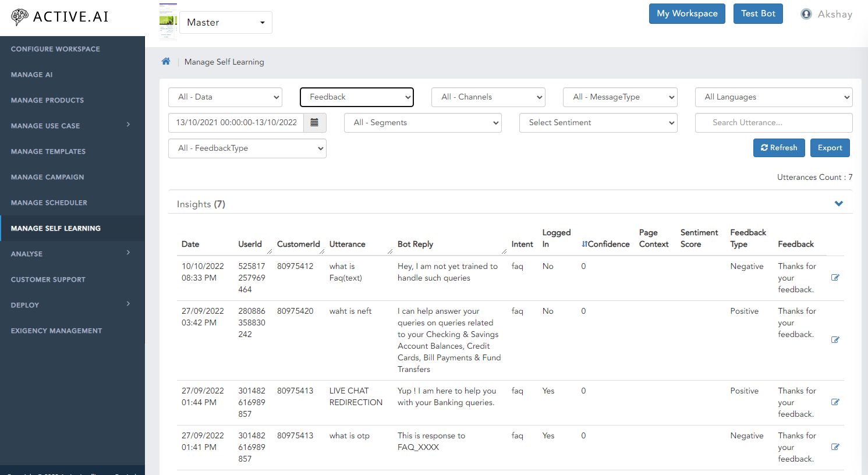868x475 pixels.
Task: Open the 'All - FeedbackType' dropdown
Action: (247, 148)
